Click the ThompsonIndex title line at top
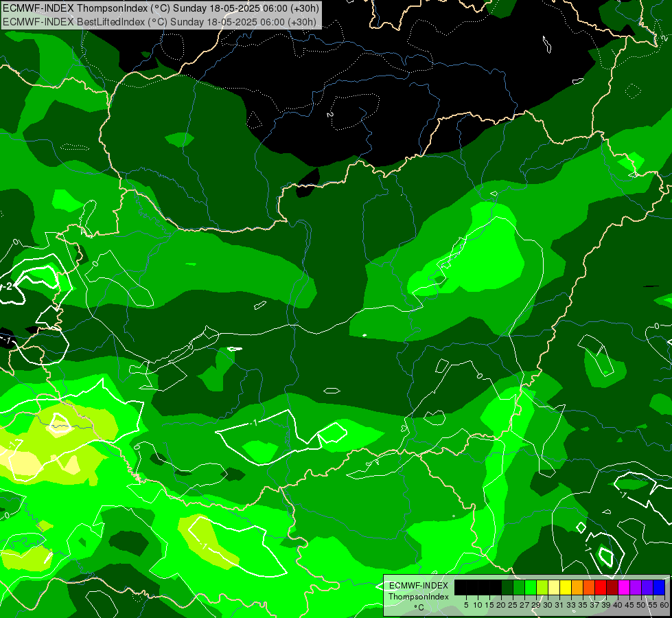 click(161, 8)
